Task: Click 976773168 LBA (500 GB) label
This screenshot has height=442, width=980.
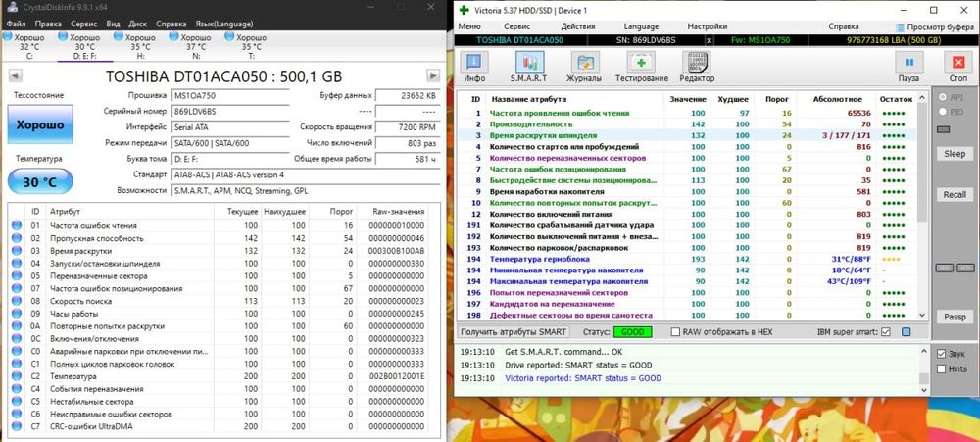Action: pos(893,40)
